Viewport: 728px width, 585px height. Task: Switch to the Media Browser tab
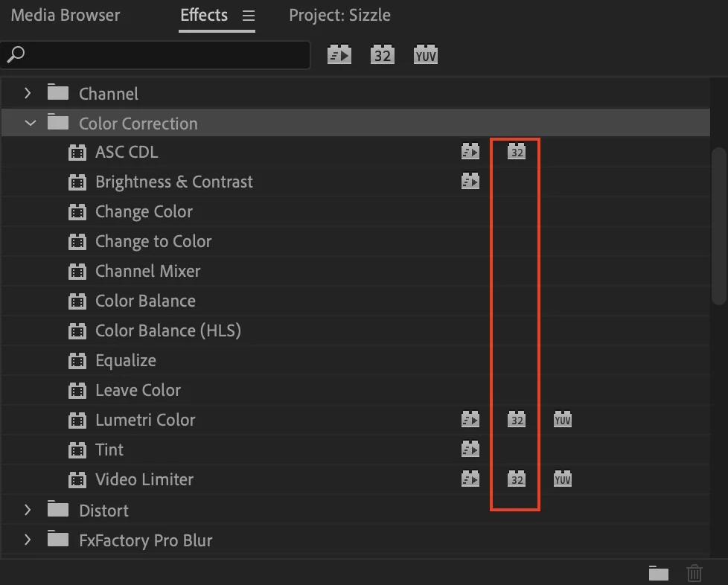(x=65, y=15)
